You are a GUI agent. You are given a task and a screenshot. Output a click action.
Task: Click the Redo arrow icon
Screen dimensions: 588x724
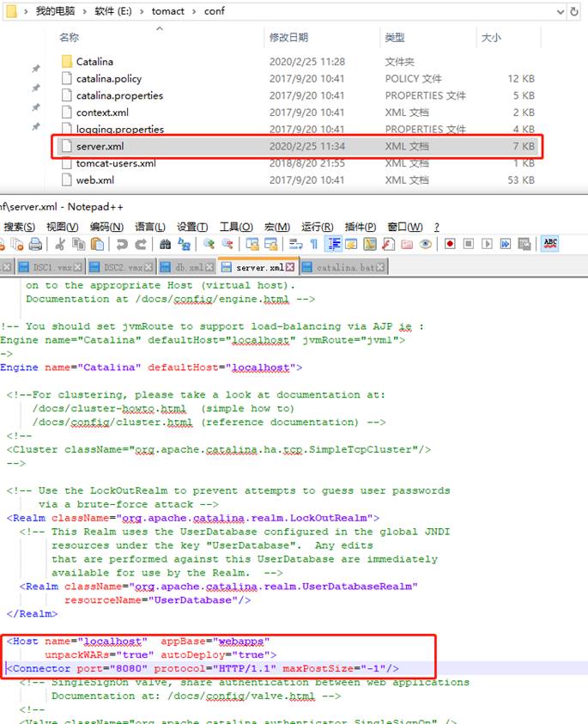(x=141, y=244)
